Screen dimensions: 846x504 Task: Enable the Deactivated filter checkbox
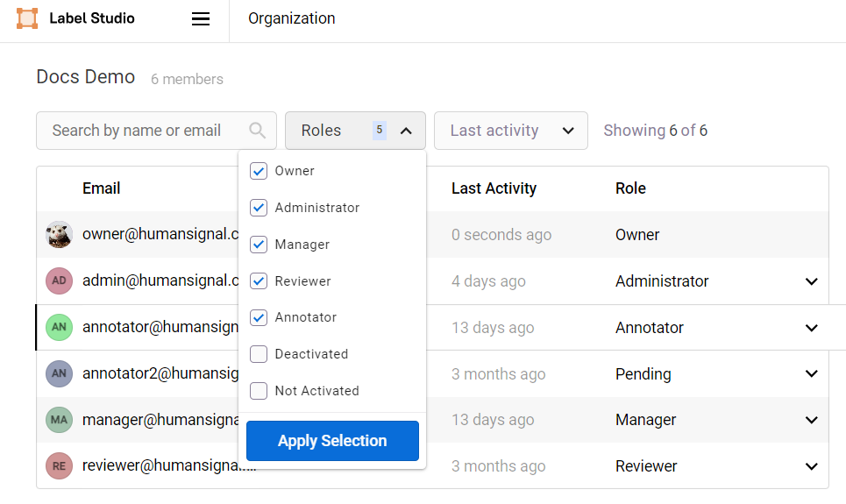[x=259, y=354]
